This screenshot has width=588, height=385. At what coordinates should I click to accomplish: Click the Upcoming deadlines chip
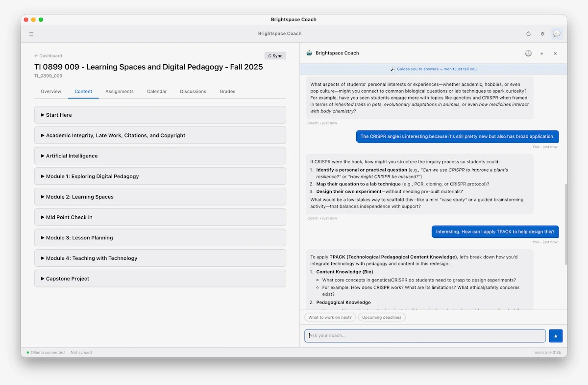382,317
